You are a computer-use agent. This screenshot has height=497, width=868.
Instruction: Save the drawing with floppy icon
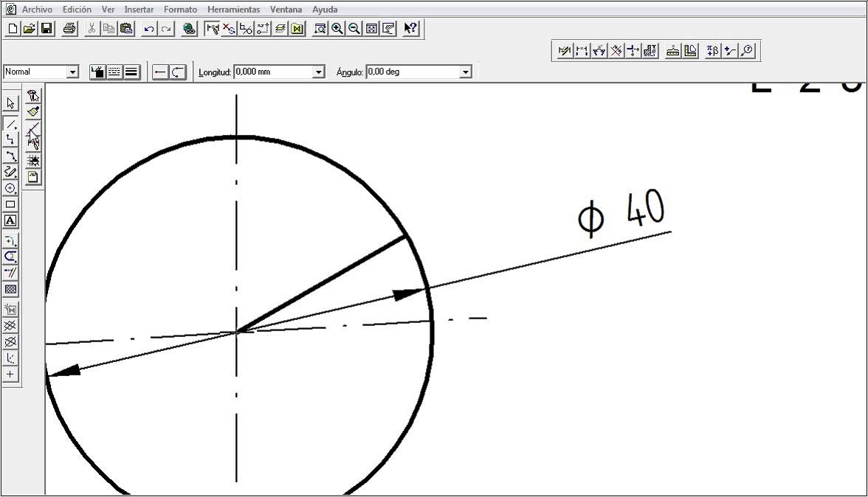click(x=47, y=29)
